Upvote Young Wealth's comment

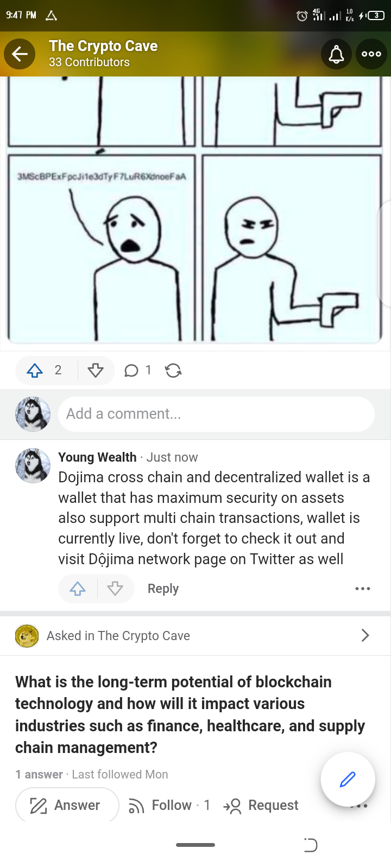pos(78,589)
